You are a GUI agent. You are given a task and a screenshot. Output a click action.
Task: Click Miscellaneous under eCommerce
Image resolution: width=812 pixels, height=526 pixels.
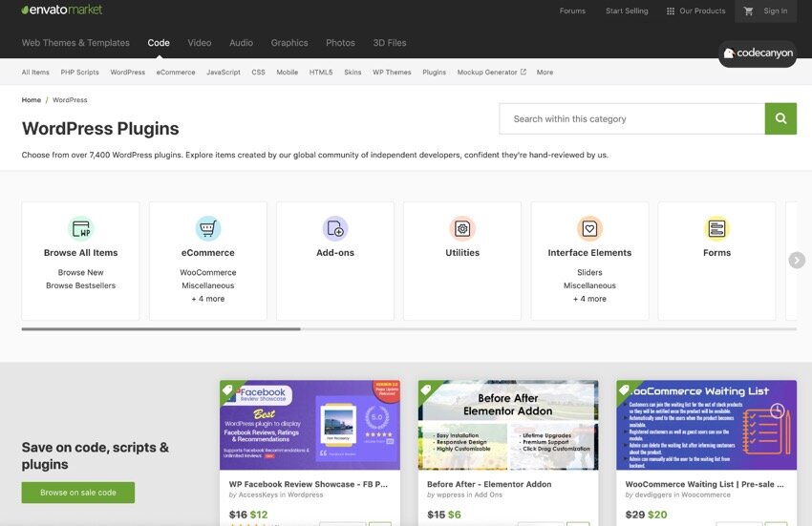pyautogui.click(x=207, y=285)
